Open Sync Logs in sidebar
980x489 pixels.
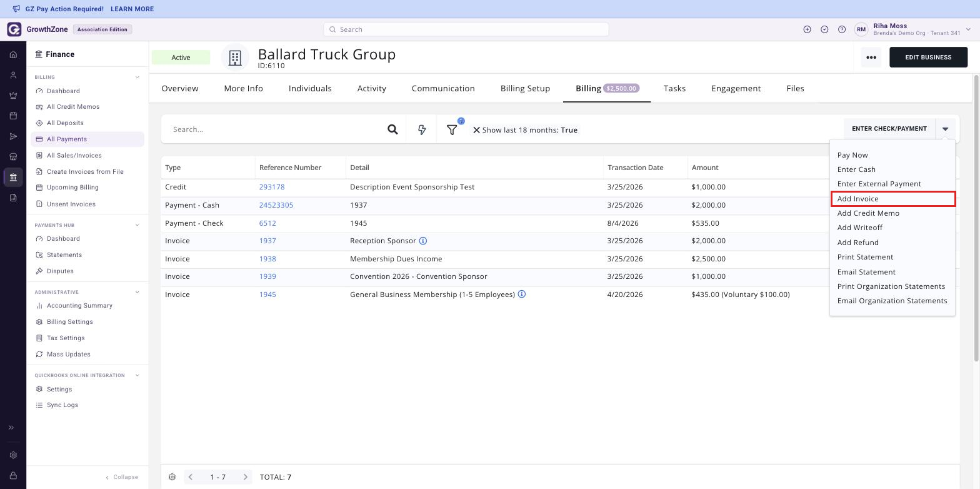click(x=62, y=405)
